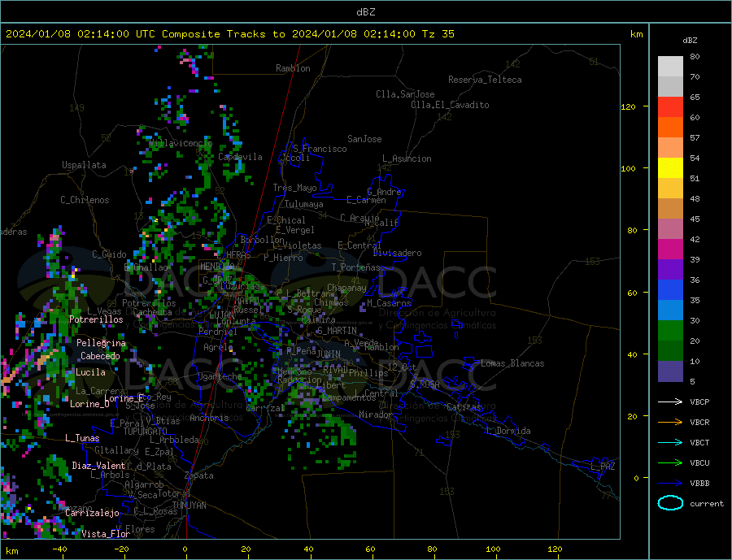This screenshot has height=560, width=732.
Task: Click the Potrerillos white label
Action: pyautogui.click(x=96, y=319)
